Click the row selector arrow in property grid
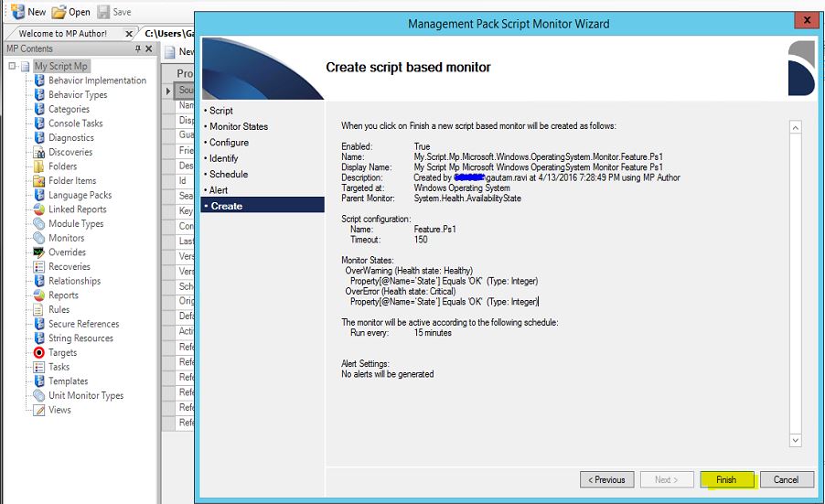825x504 pixels. coord(168,91)
